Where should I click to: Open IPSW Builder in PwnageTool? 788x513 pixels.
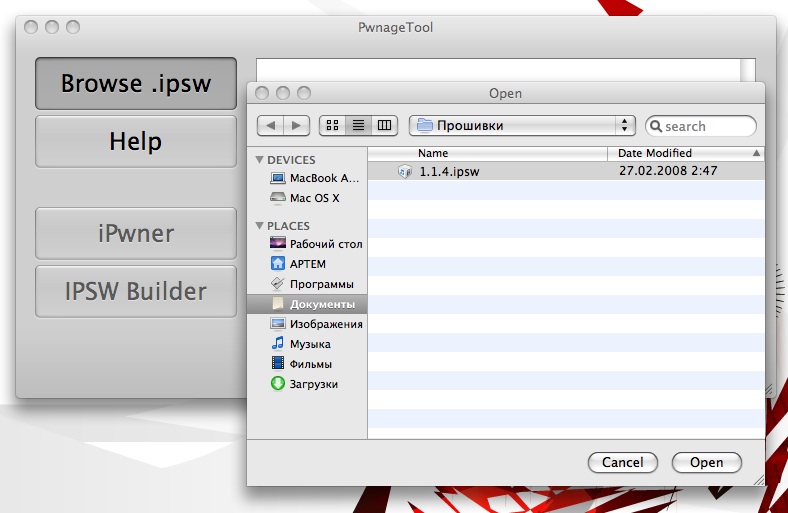point(136,291)
